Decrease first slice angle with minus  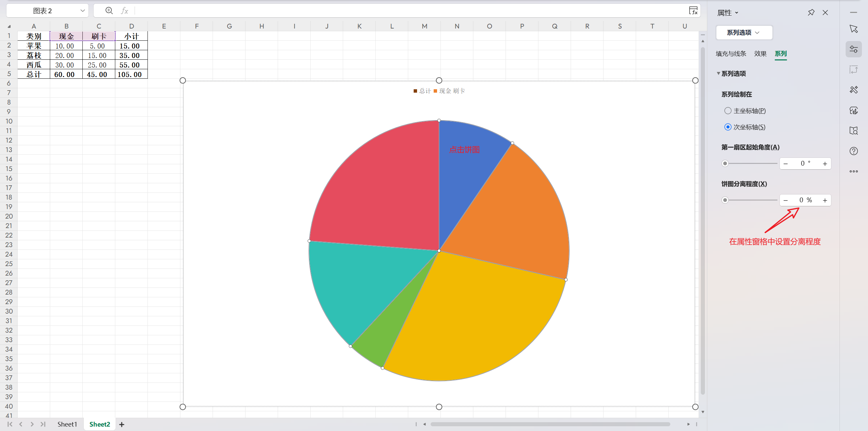[x=786, y=164]
